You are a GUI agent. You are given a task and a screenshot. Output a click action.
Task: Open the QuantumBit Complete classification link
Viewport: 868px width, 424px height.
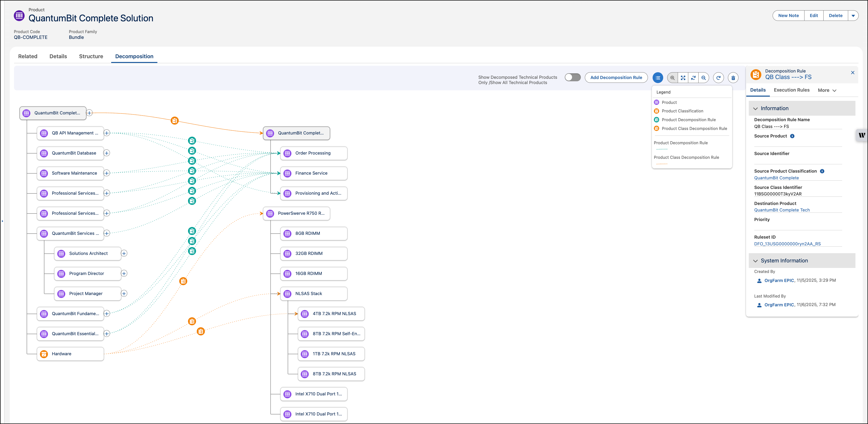pos(776,178)
